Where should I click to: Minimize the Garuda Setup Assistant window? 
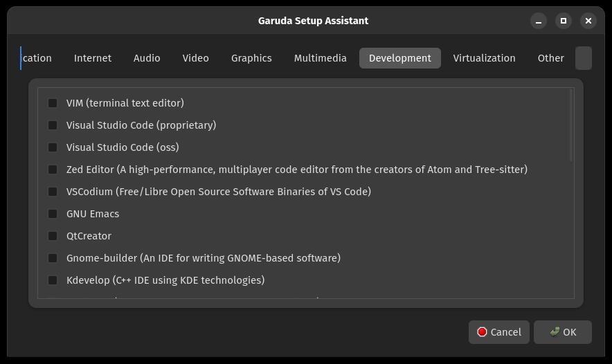tap(538, 21)
